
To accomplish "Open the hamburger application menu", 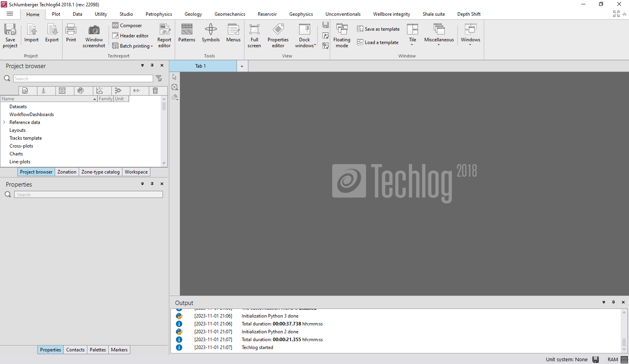I will (10, 14).
